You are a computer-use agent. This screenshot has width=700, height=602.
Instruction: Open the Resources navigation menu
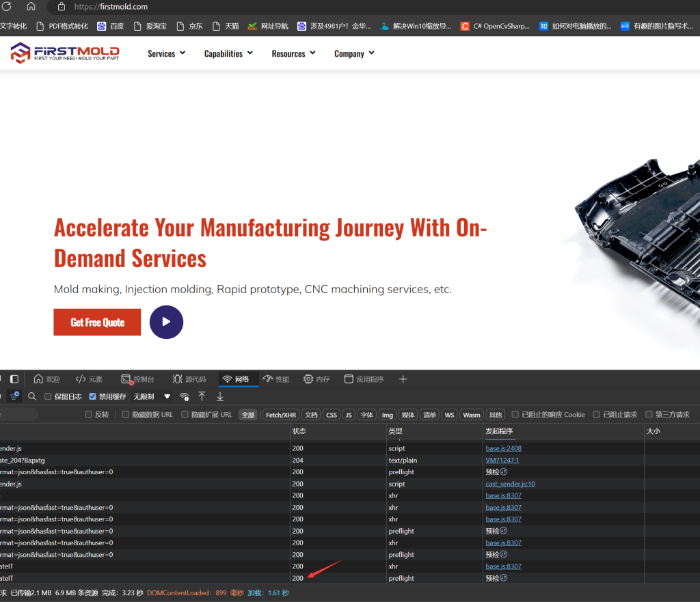point(293,53)
